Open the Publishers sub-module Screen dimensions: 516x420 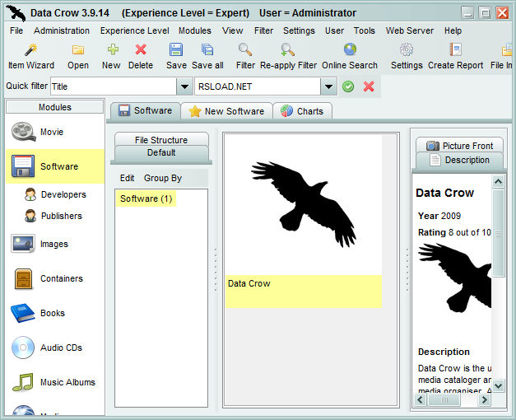pos(53,216)
